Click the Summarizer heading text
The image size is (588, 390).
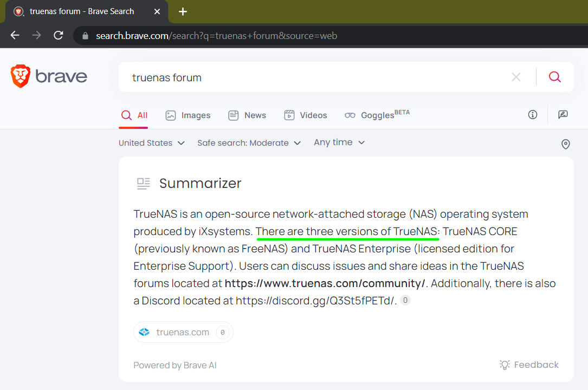tap(201, 183)
